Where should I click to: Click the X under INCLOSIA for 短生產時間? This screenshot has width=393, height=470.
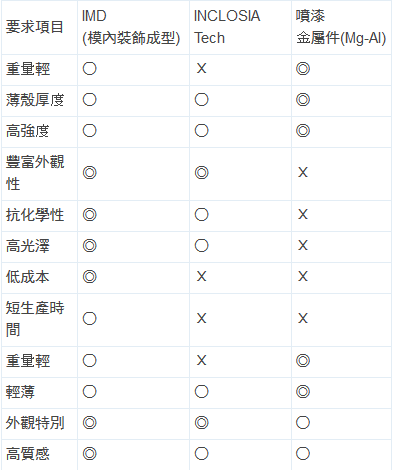(x=201, y=318)
